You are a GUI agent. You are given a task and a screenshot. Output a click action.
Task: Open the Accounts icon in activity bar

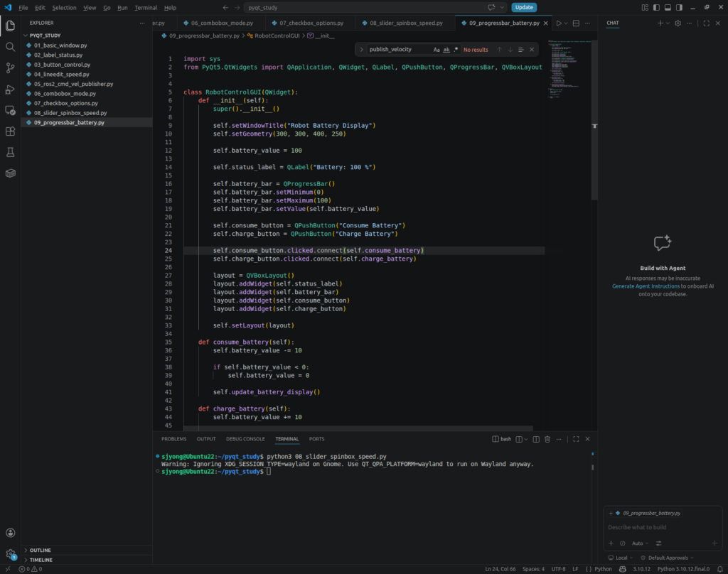(10, 533)
